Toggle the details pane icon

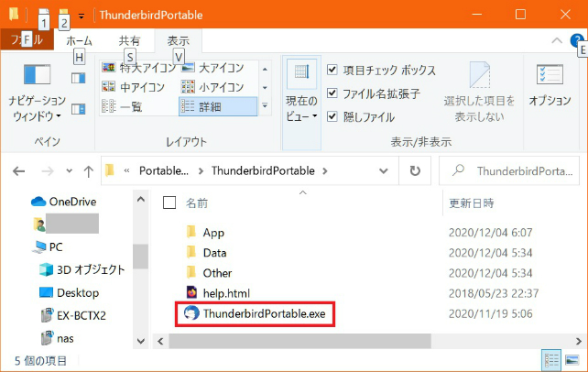point(78,109)
